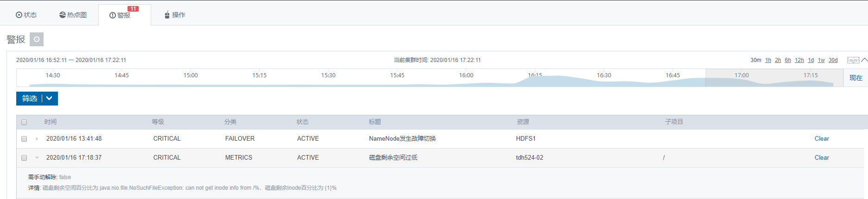Click the red 11 alert count badge
The image size is (868, 199).
coord(133,9)
